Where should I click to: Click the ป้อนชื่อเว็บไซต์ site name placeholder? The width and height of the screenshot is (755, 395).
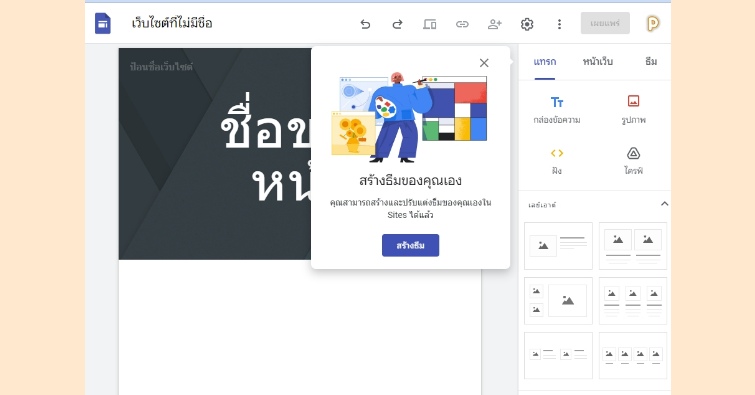pos(161,67)
